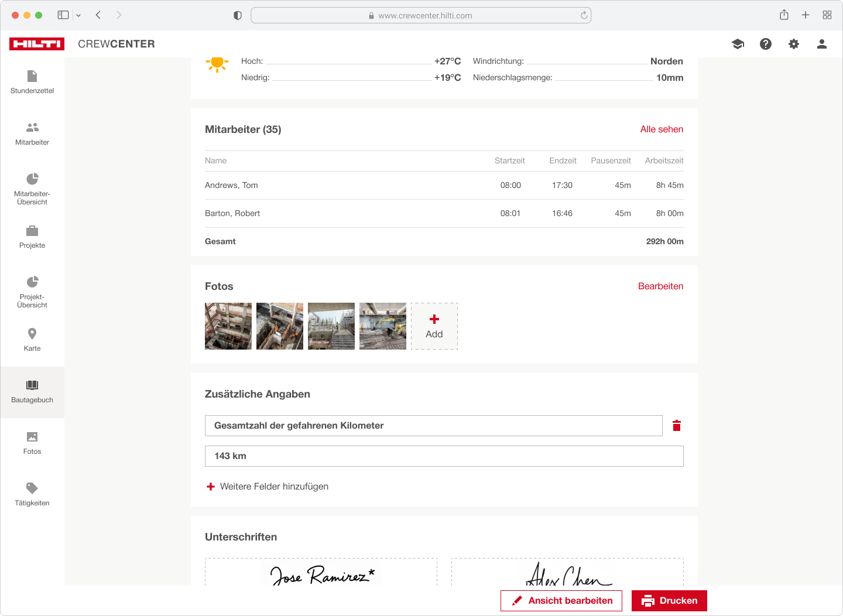The width and height of the screenshot is (843, 616).
Task: Expand the browser sidebar dropdown chevron
Action: tap(78, 15)
